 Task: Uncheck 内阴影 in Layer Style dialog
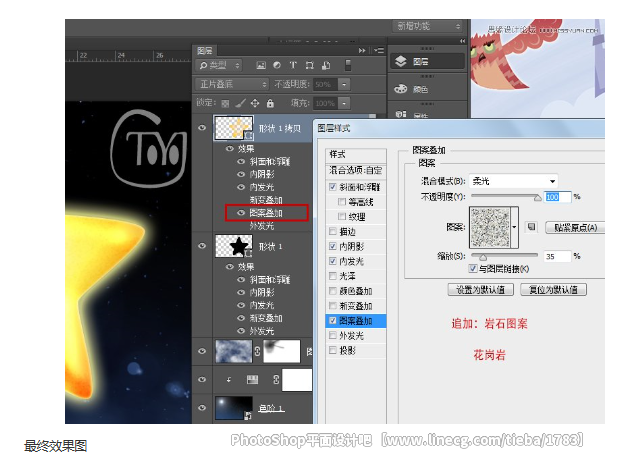(333, 246)
